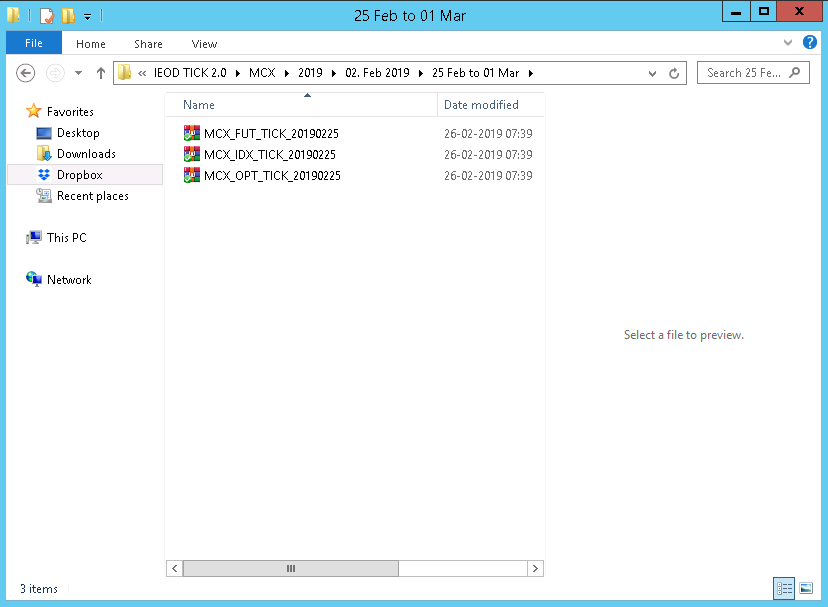Switch to the Share ribbon tab
The width and height of the screenshot is (828, 607).
tap(148, 44)
